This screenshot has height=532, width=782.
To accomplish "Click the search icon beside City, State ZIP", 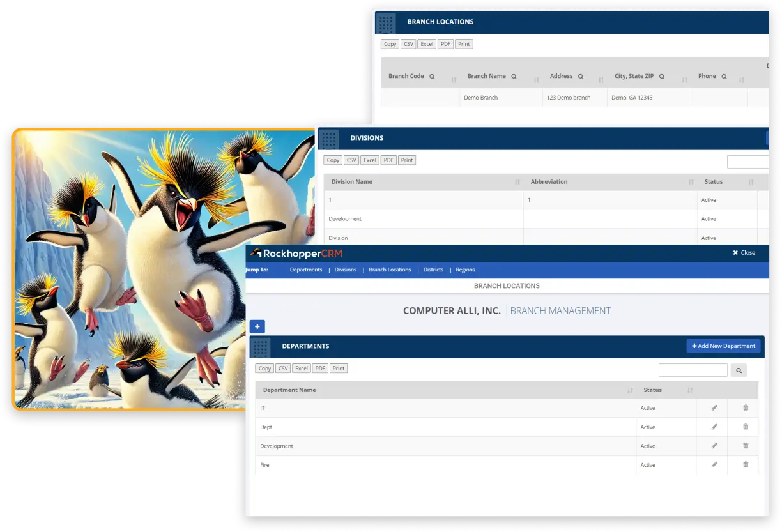I will pyautogui.click(x=662, y=77).
